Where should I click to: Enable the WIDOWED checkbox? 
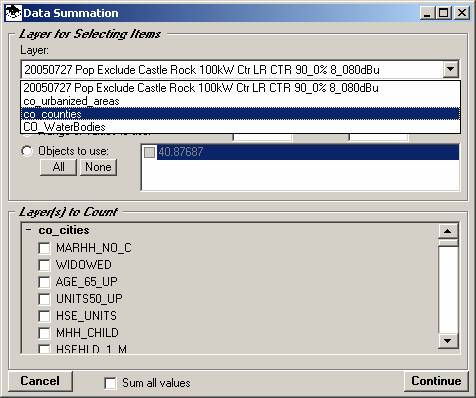(44, 265)
